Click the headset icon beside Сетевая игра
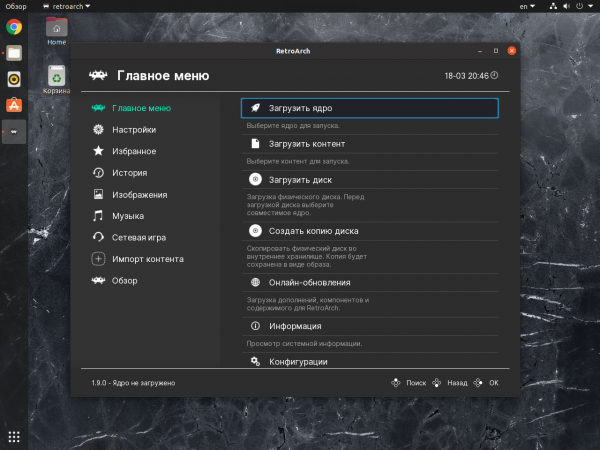The height and width of the screenshot is (450, 600). click(x=98, y=237)
